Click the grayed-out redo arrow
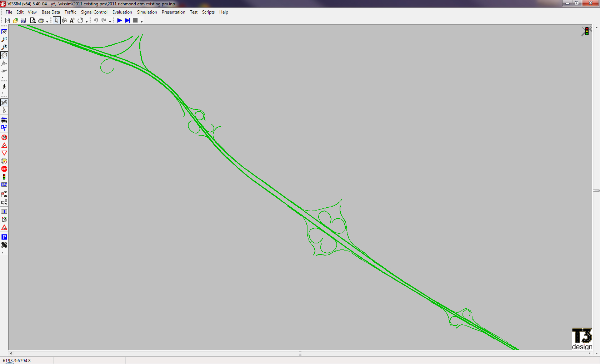600x364 pixels. point(104,21)
